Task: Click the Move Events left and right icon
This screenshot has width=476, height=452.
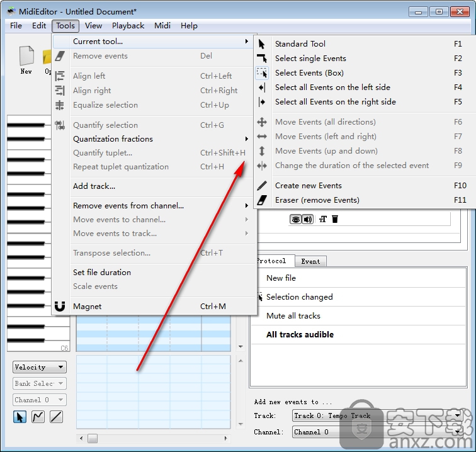Action: click(262, 137)
